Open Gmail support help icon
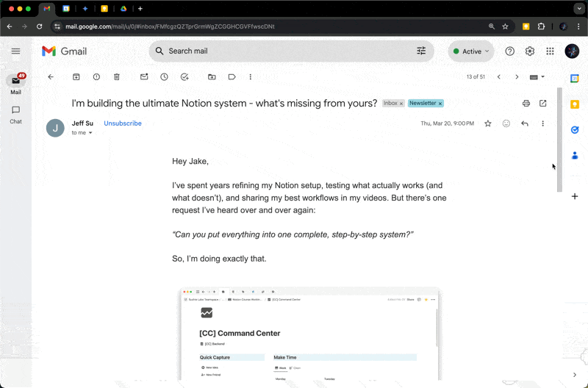 [509, 51]
